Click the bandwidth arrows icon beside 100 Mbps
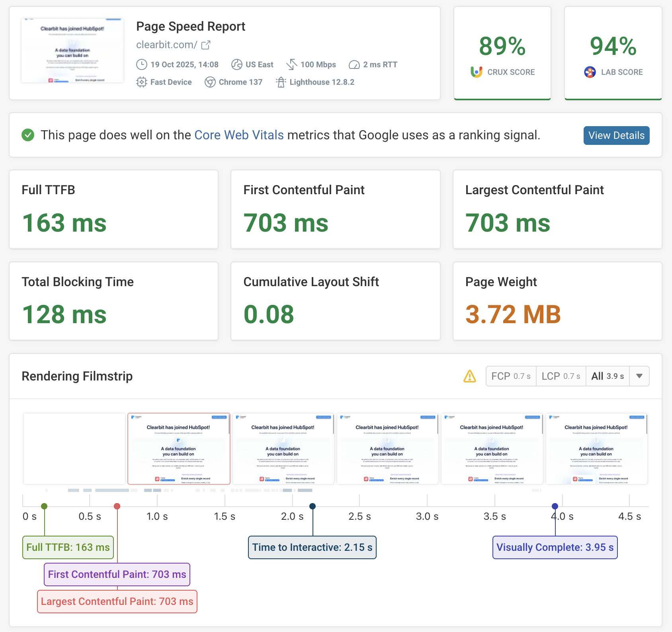Image resolution: width=672 pixels, height=632 pixels. pyautogui.click(x=292, y=64)
